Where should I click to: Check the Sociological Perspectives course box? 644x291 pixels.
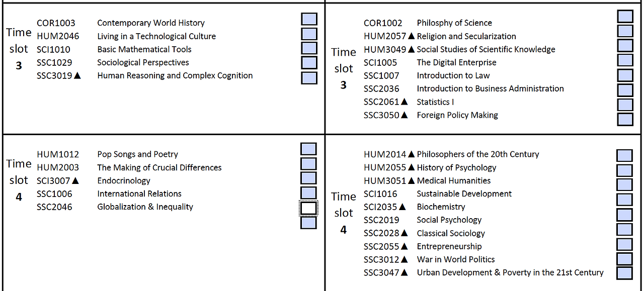click(309, 63)
